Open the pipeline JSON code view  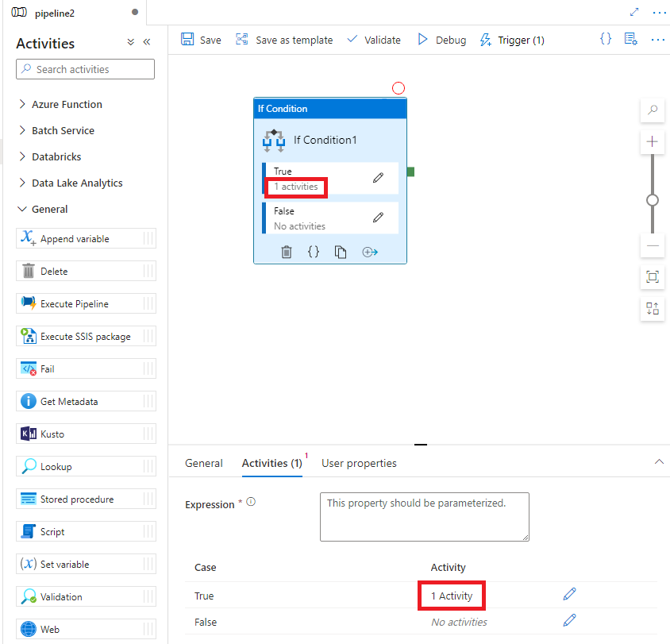pyautogui.click(x=606, y=39)
